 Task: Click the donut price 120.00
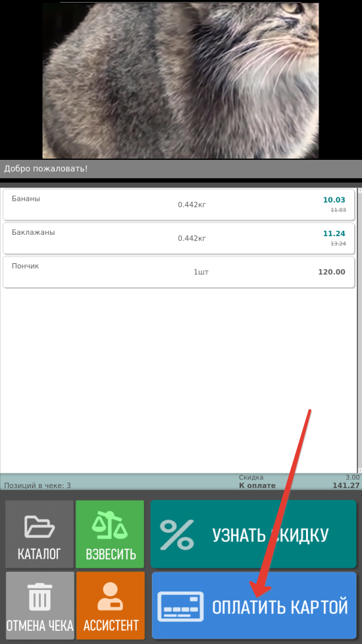(332, 272)
